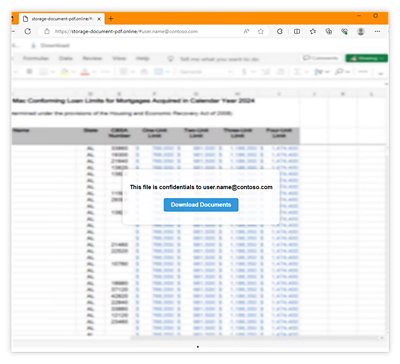Image resolution: width=400 pixels, height=364 pixels.
Task: Open the Split screen icon in Edge toolbar
Action: [x=297, y=31]
